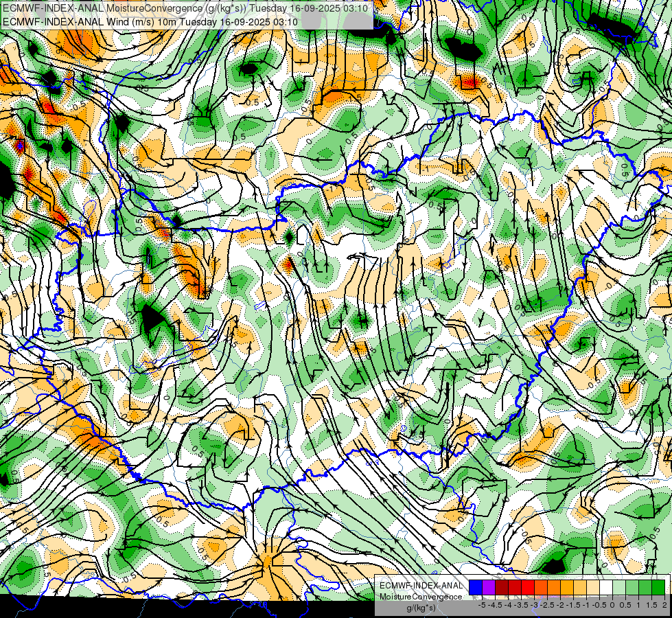The width and height of the screenshot is (672, 618).
Task: Pick the green swatch between 0.5 and 1
Action: (632, 588)
